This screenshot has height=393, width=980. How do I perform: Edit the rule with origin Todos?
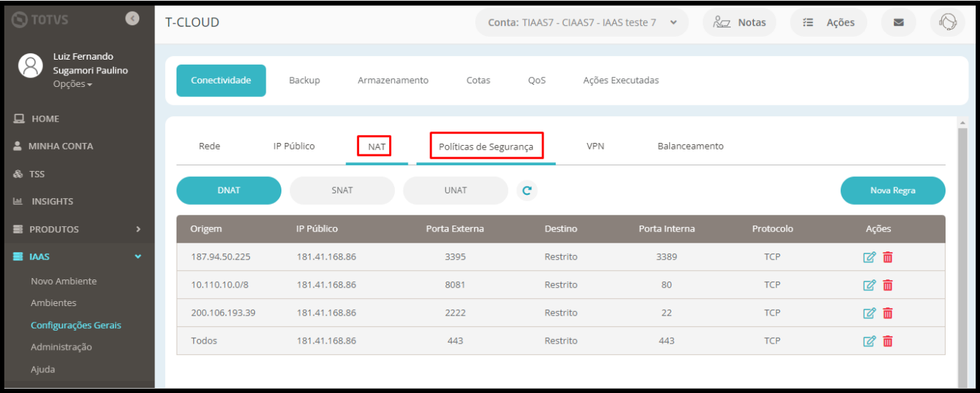click(x=869, y=341)
